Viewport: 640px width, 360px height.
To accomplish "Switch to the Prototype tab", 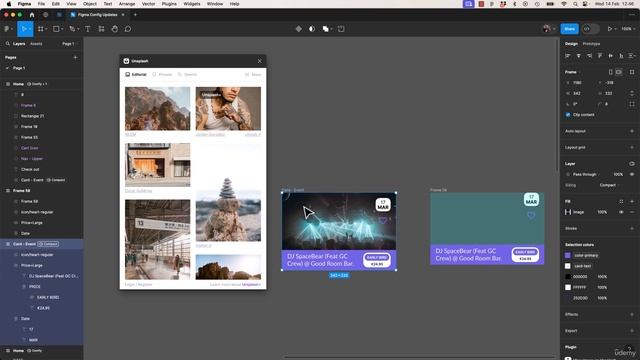I will click(591, 44).
